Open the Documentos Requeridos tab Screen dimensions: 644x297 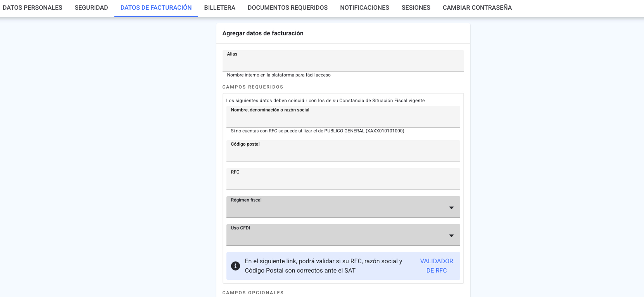pyautogui.click(x=288, y=8)
